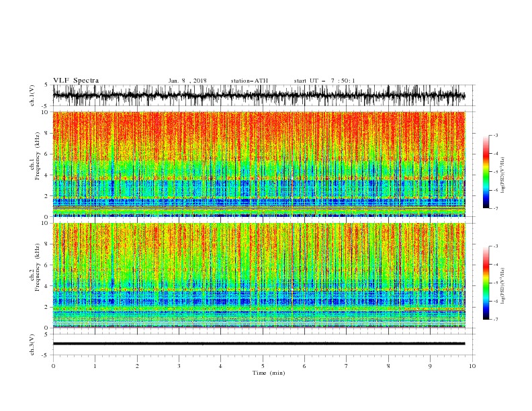Click the time axis tick label '0'

click(53, 366)
